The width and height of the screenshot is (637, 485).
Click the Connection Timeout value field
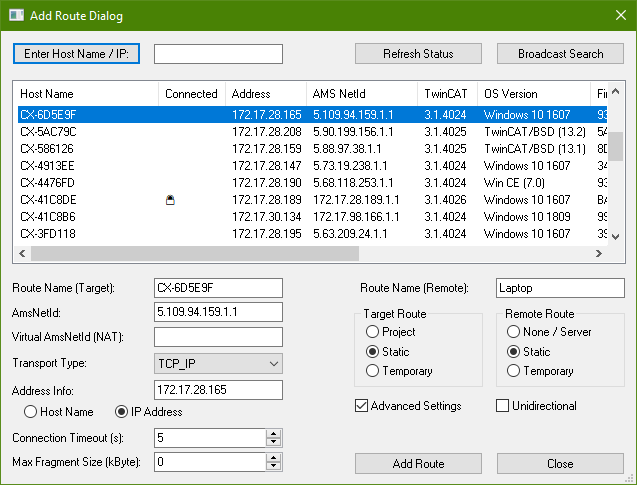(210, 438)
